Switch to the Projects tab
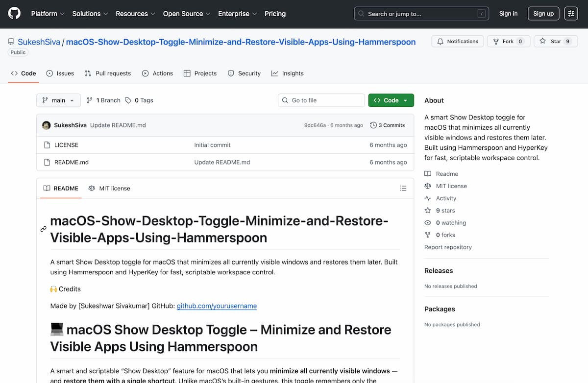The image size is (588, 383). (200, 73)
